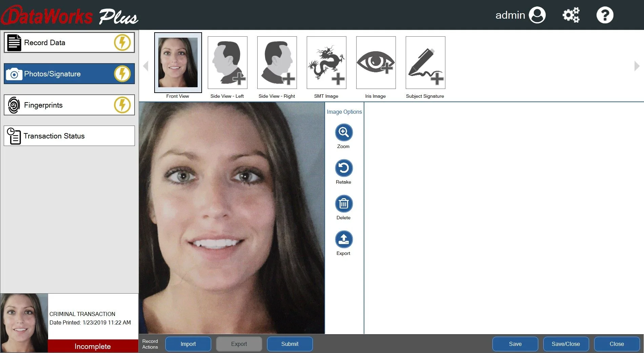This screenshot has height=353, width=644.
Task: Click the Save/Close button
Action: point(566,344)
